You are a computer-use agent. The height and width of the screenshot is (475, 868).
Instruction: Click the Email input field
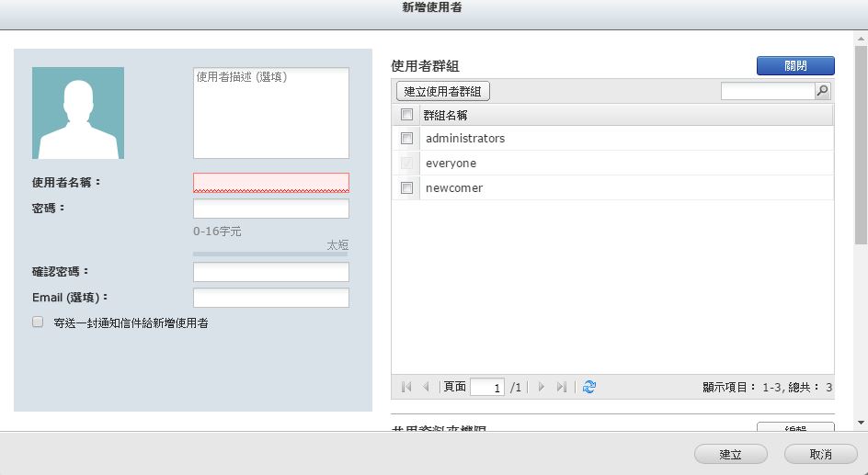270,298
